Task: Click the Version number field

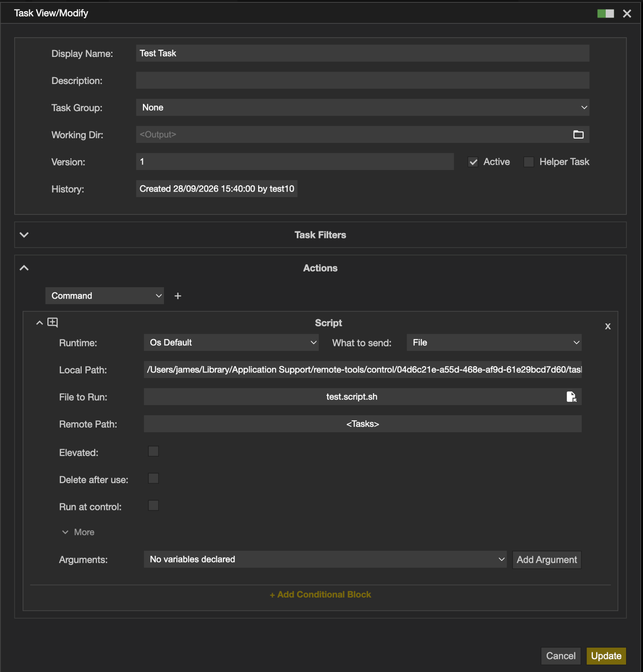Action: [x=295, y=162]
